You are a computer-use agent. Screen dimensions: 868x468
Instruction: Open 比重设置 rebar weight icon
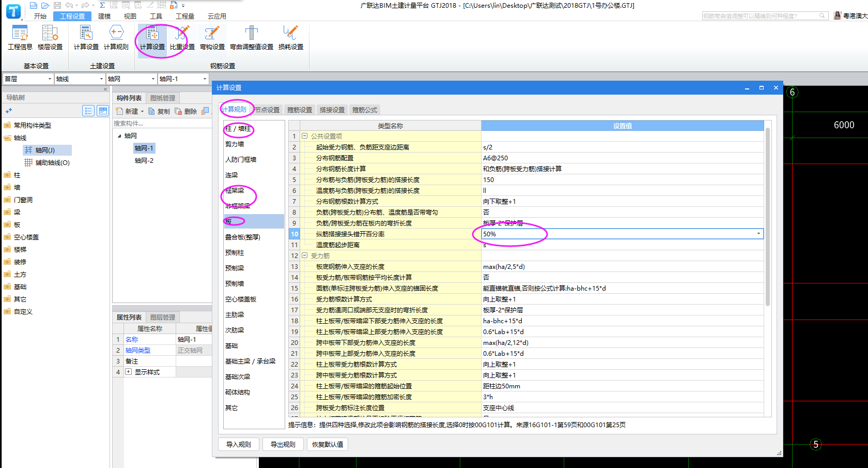tap(182, 38)
